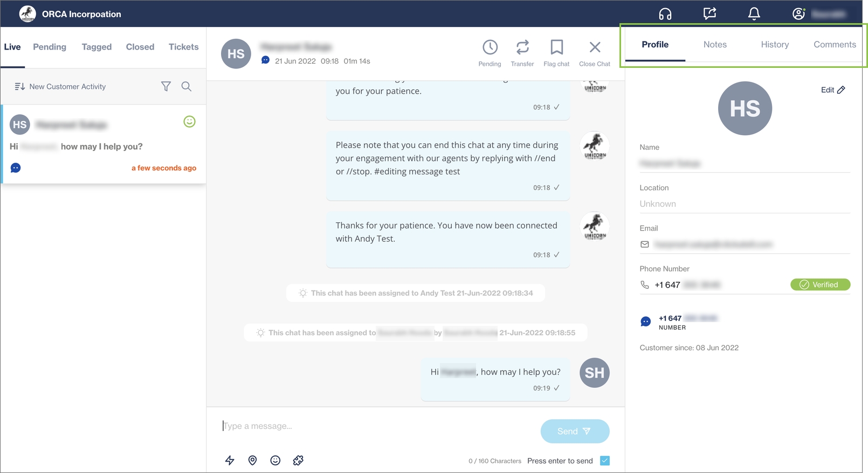The width and height of the screenshot is (868, 473).
Task: Search the live chats list
Action: click(187, 86)
